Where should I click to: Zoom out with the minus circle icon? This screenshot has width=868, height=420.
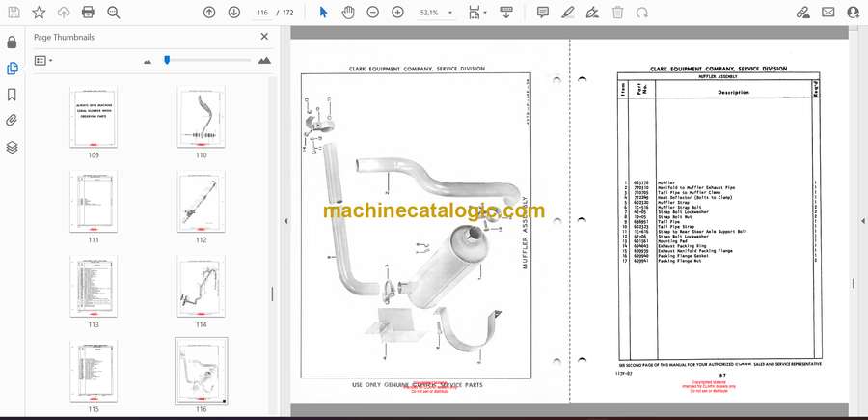click(373, 13)
